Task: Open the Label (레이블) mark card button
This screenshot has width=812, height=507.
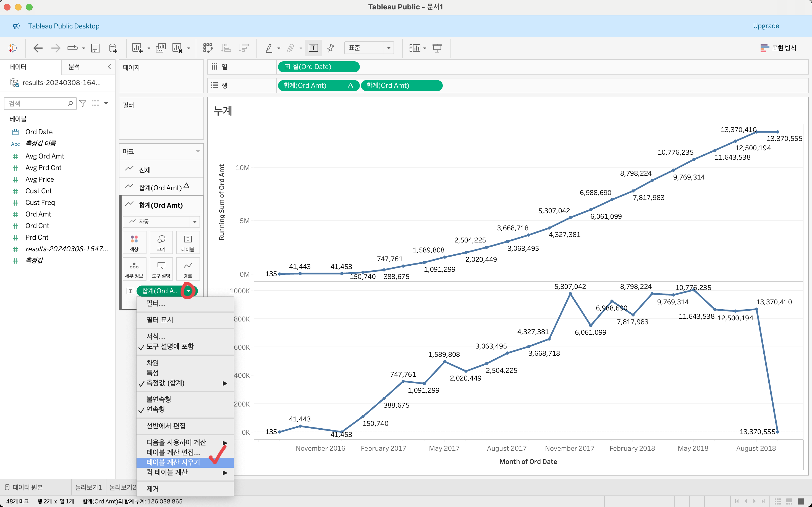Action: 188,242
